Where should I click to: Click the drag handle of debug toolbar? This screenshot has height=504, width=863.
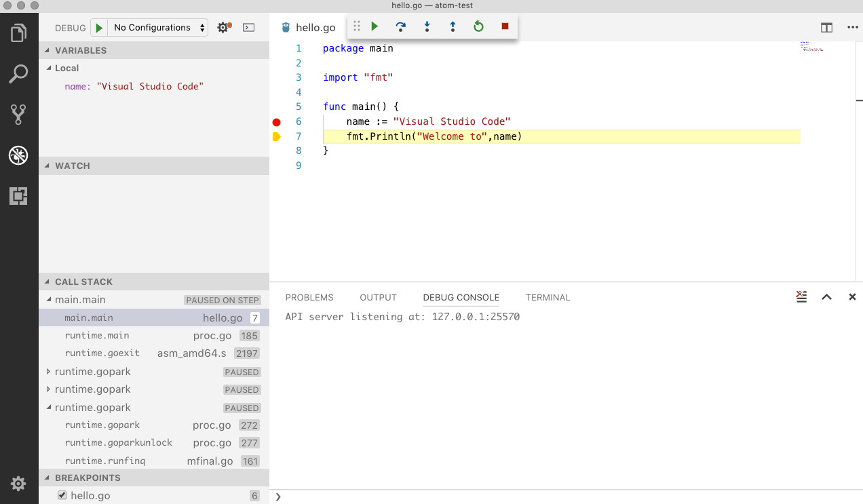click(x=357, y=26)
